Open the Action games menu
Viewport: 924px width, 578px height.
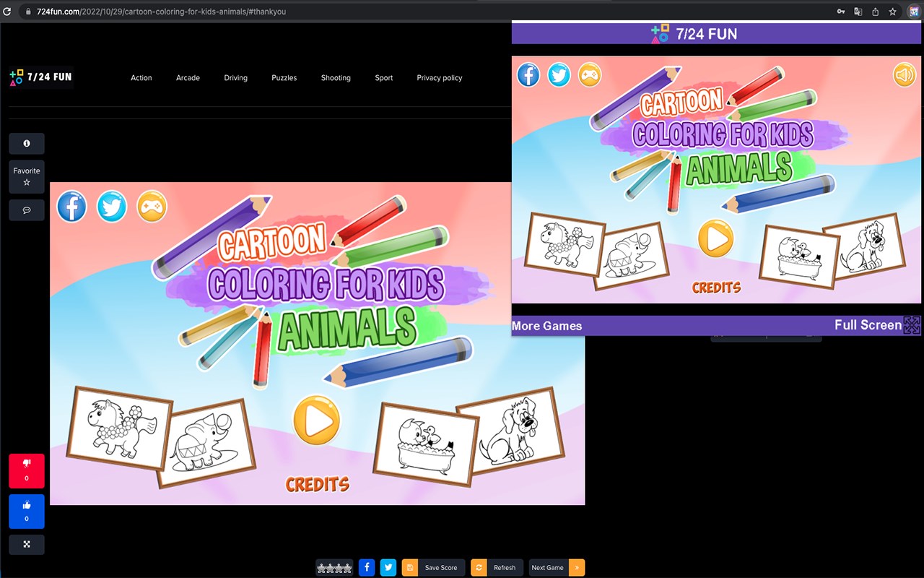click(x=141, y=78)
